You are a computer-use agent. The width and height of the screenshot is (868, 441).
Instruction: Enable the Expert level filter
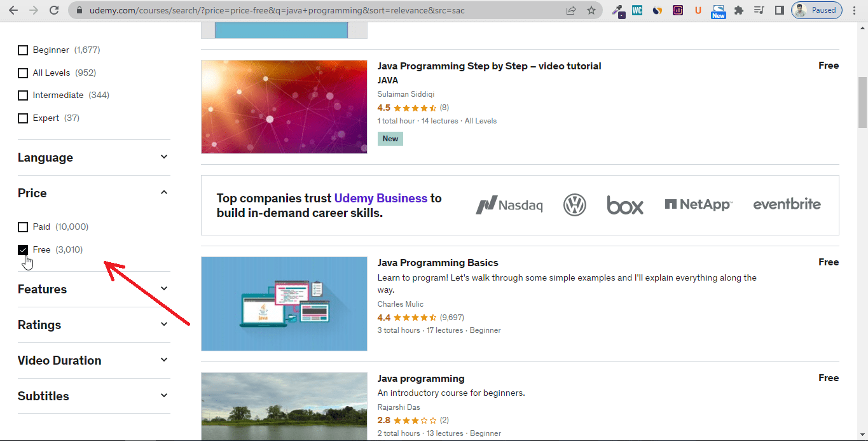tap(23, 118)
